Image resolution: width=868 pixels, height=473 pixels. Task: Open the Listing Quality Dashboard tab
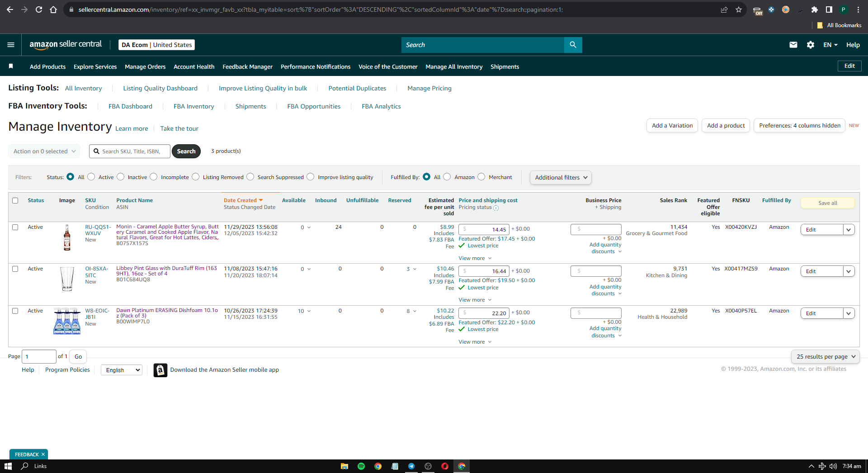click(x=160, y=88)
